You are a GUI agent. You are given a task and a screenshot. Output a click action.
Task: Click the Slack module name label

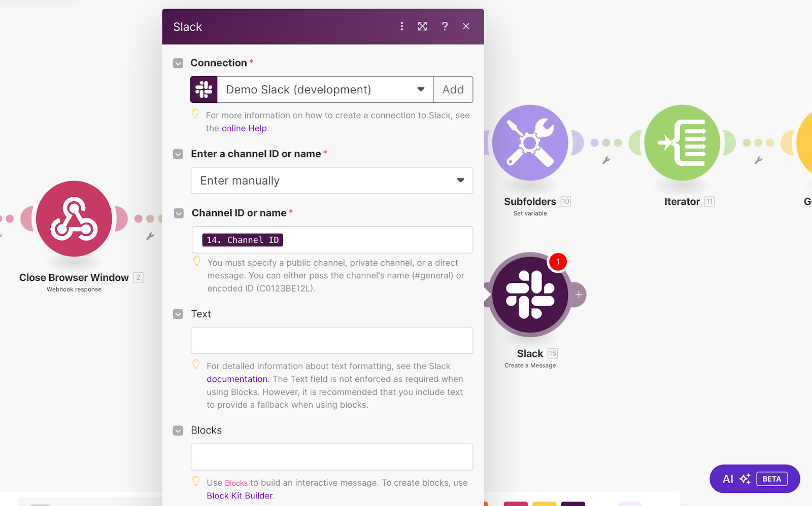pyautogui.click(x=530, y=353)
